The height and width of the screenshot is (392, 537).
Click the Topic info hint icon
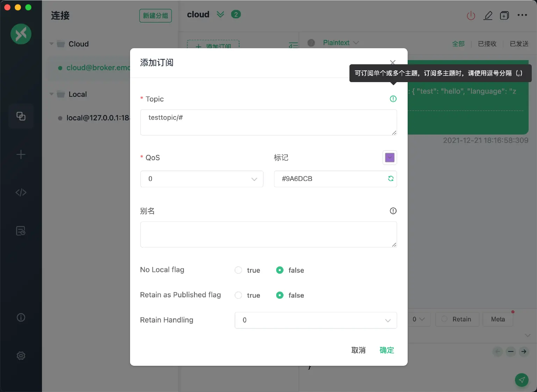click(x=393, y=99)
